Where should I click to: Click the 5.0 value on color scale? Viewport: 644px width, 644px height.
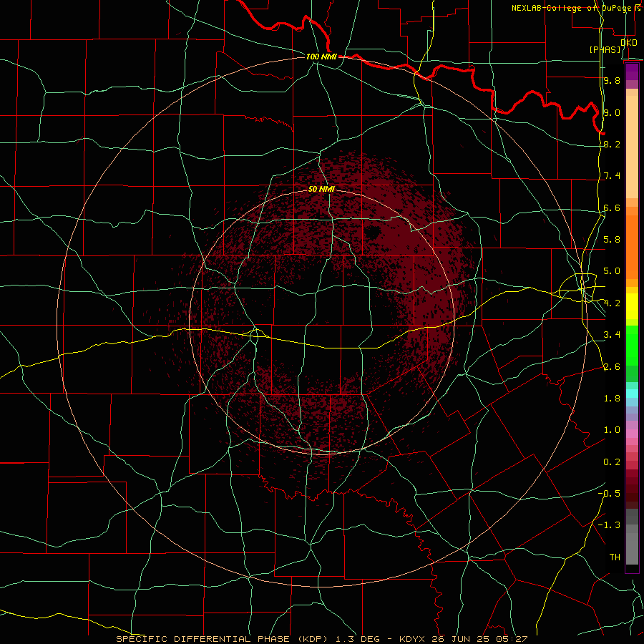pyautogui.click(x=612, y=271)
